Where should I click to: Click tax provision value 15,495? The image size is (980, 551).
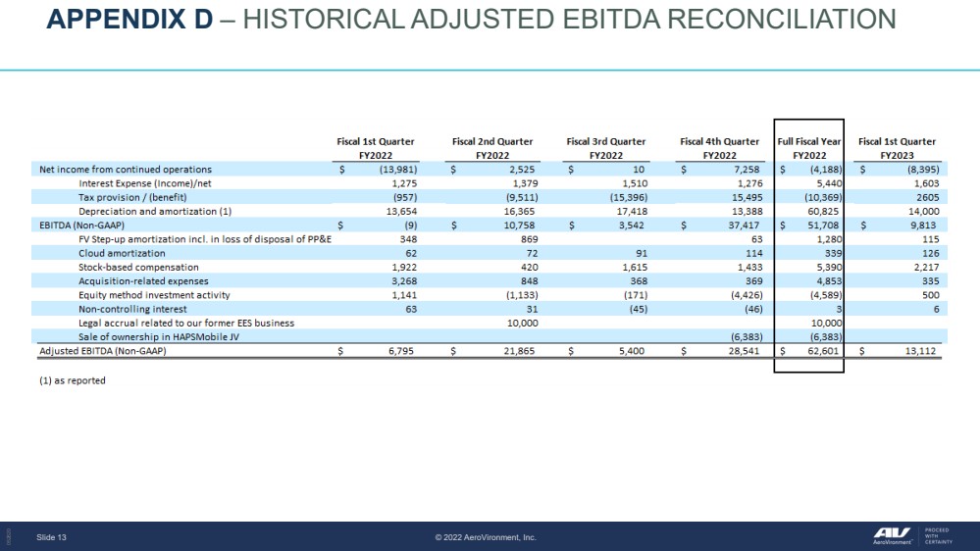click(746, 197)
